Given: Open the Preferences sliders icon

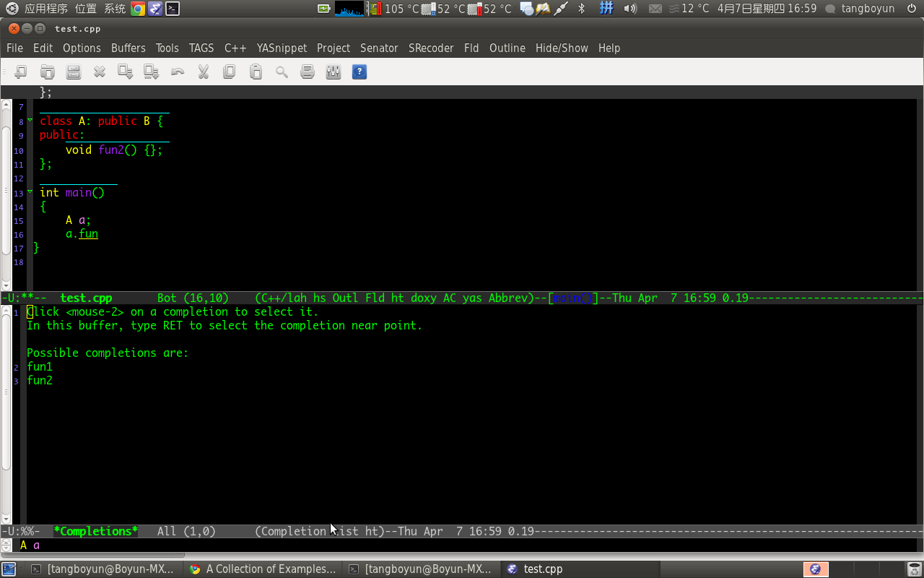Looking at the screenshot, I should 334,72.
